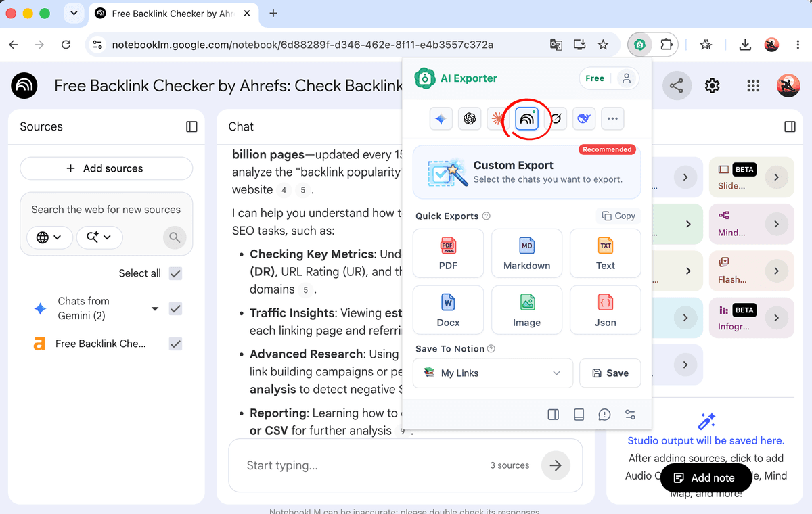
Task: Select the DeepSeek whale icon in AI Exporter
Action: (x=584, y=119)
